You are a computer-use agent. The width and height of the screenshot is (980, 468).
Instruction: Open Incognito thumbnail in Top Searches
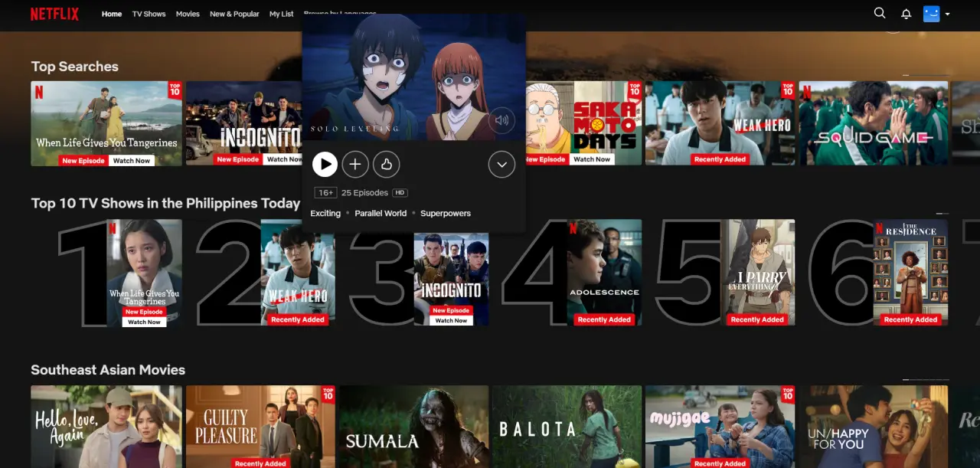point(243,123)
